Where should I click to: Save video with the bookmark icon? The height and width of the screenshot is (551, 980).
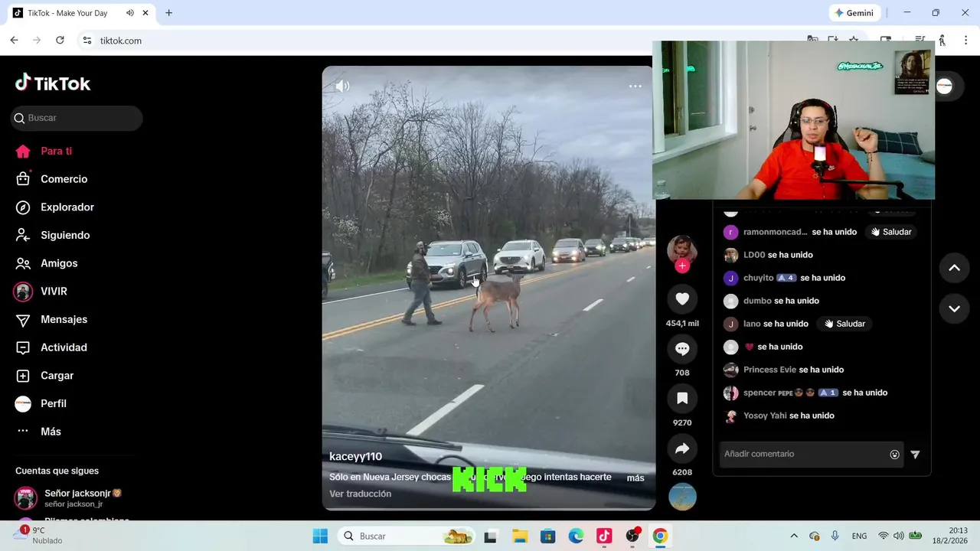tap(682, 398)
